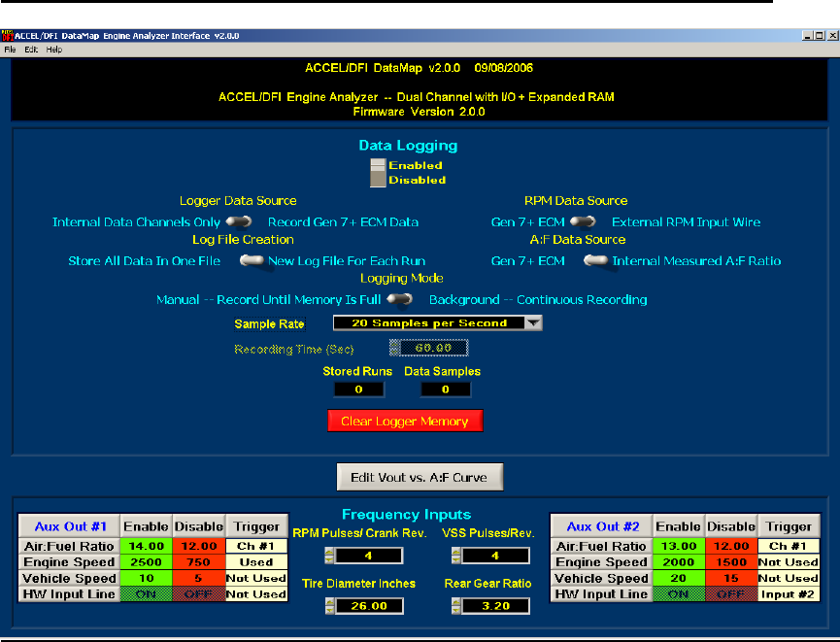Click the Rear Gear Ratio 3.20 field

coord(495,606)
